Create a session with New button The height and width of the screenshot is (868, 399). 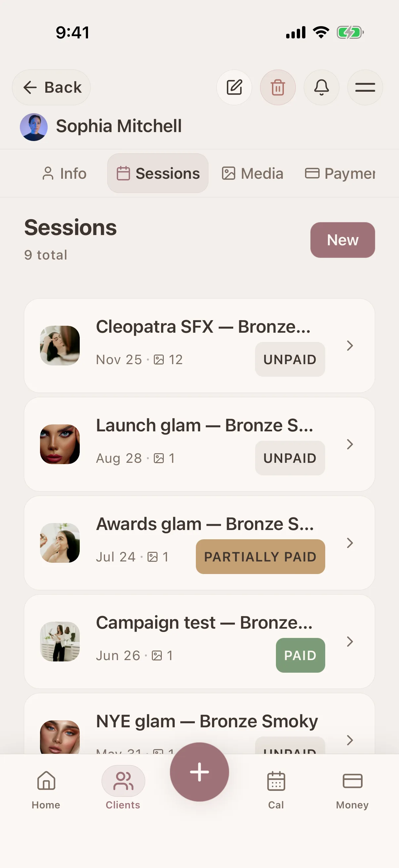pos(342,240)
